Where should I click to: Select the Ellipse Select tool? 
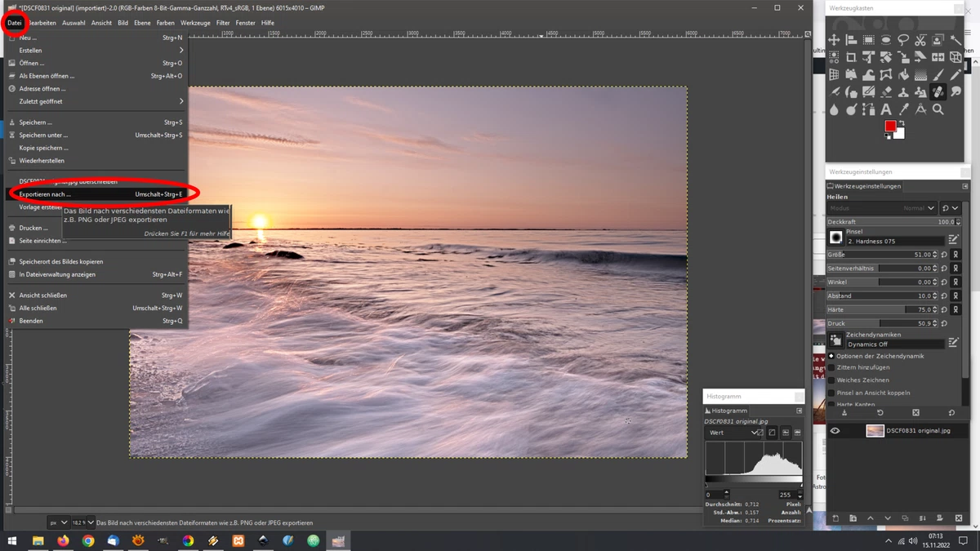point(886,39)
